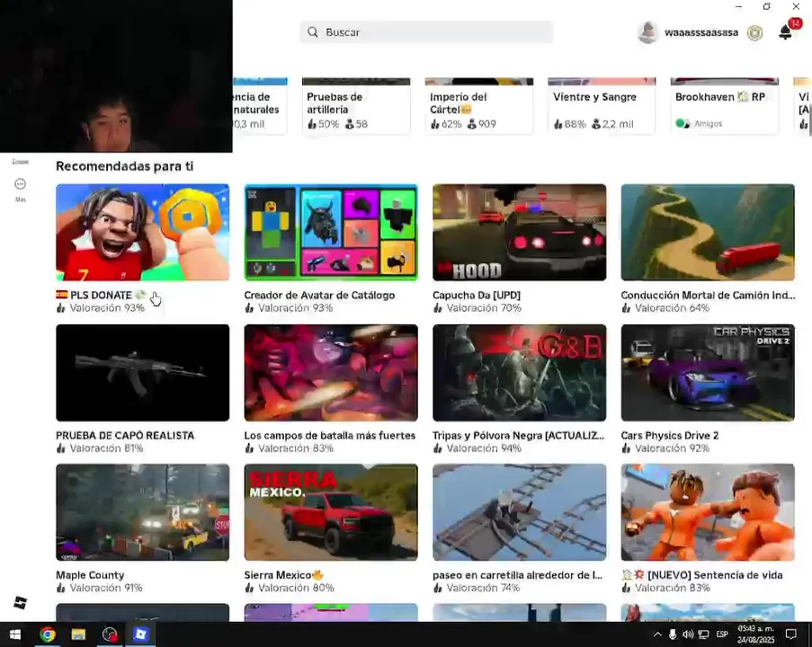Image resolution: width=812 pixels, height=647 pixels.
Task: Click Valoración 64% under Conducción Mortal
Action: pos(673,308)
